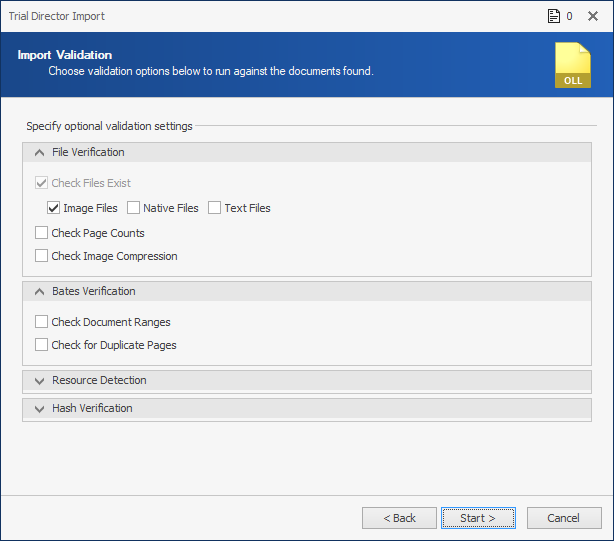Begin validation with the Start > button
This screenshot has width=614, height=541.
click(x=478, y=518)
